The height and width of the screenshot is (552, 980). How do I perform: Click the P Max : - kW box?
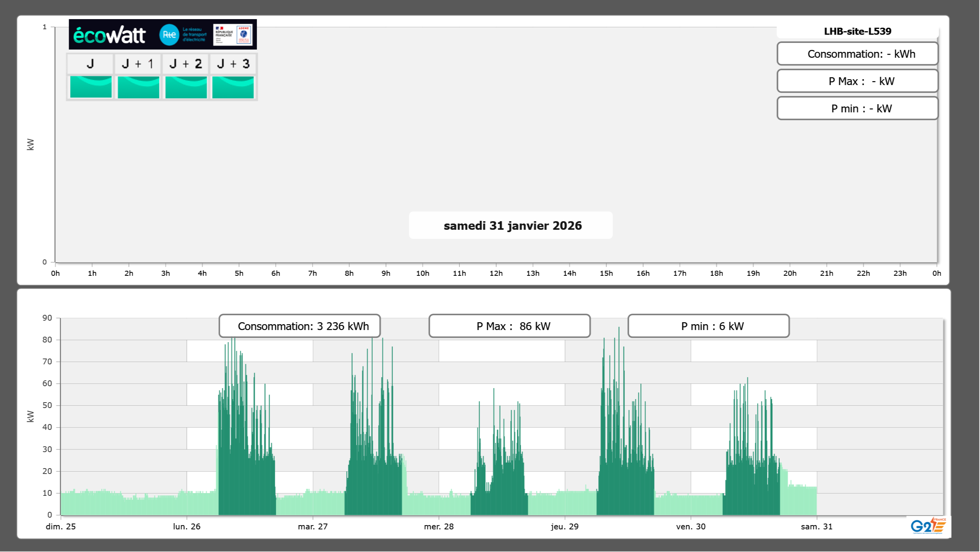pyautogui.click(x=857, y=81)
